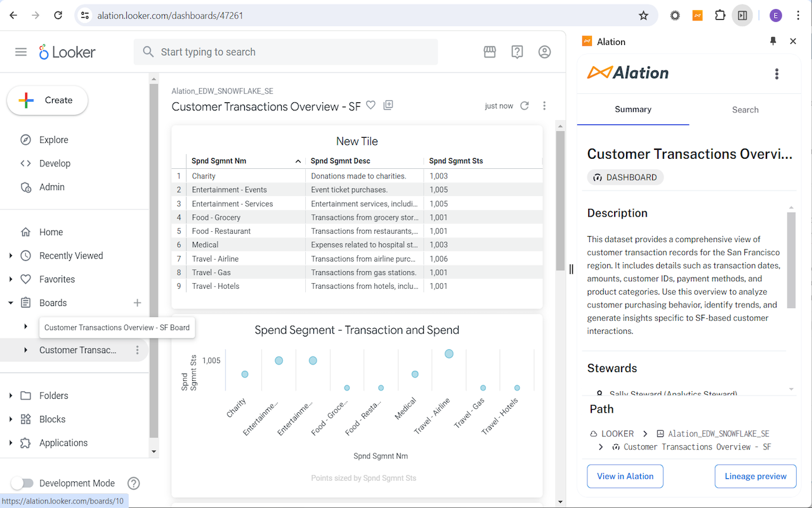Pin the Alation side panel
The height and width of the screenshot is (508, 812).
click(773, 41)
